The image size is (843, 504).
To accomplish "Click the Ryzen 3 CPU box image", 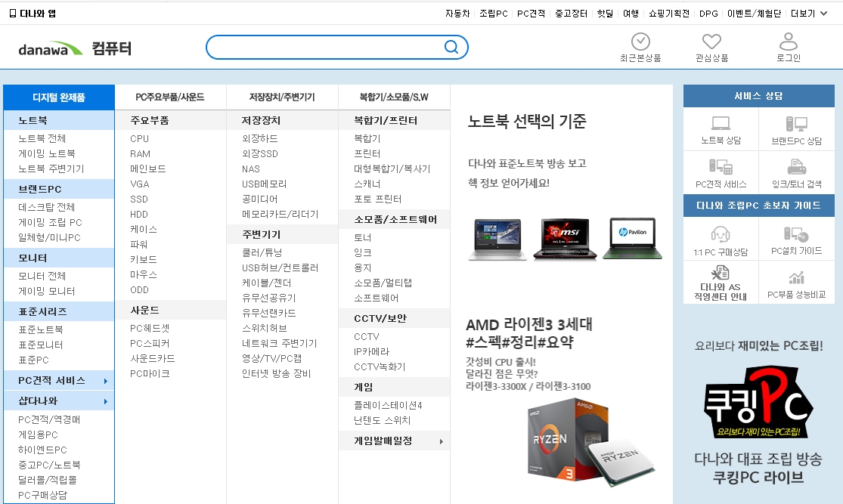I will click(589, 444).
